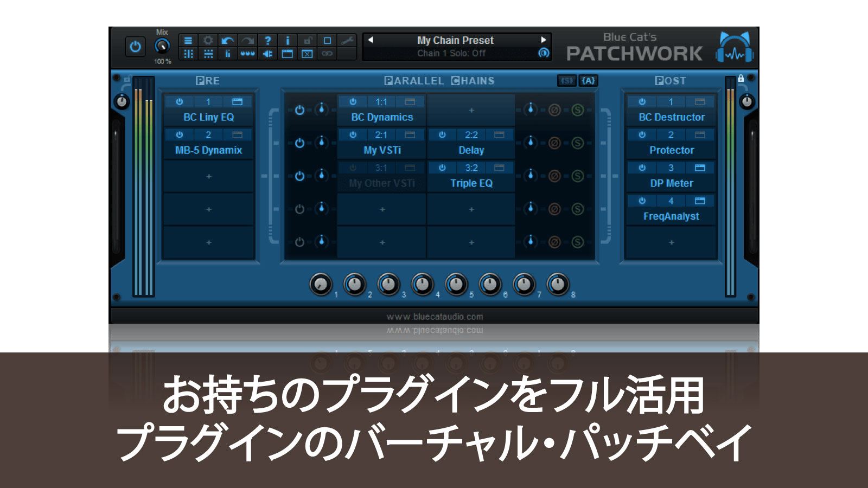Image resolution: width=868 pixels, height=488 pixels.
Task: Select the FreqAnalyst plugin in Post section
Action: (671, 216)
